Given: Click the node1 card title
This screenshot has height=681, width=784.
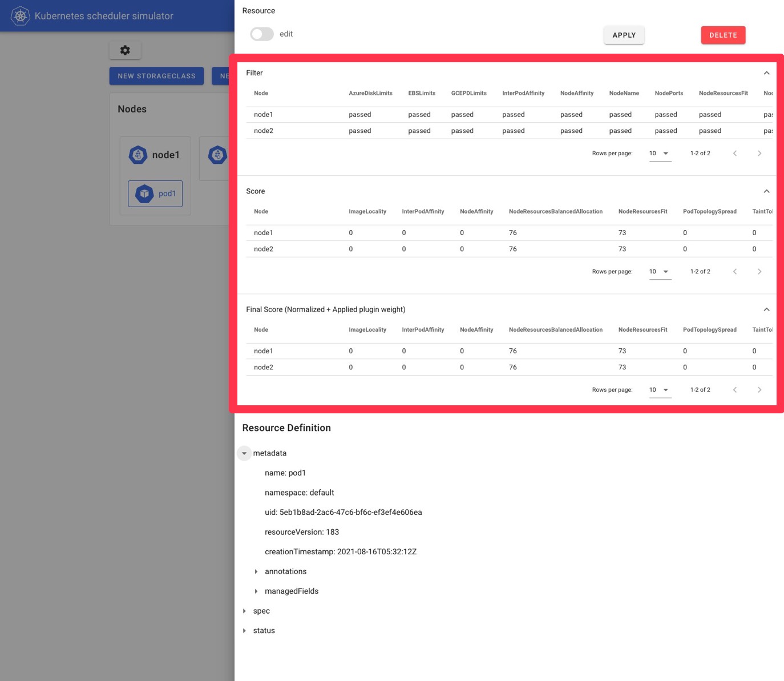Looking at the screenshot, I should tap(165, 155).
